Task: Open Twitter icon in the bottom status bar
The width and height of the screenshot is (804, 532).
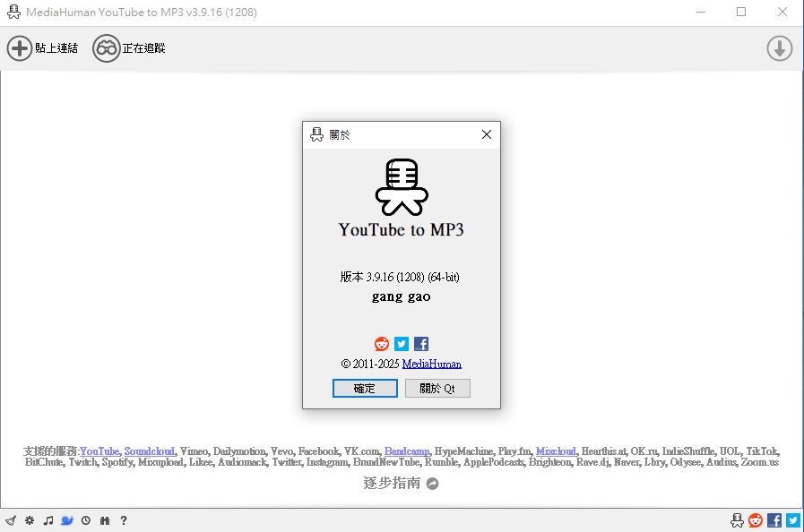Action: 793,520
